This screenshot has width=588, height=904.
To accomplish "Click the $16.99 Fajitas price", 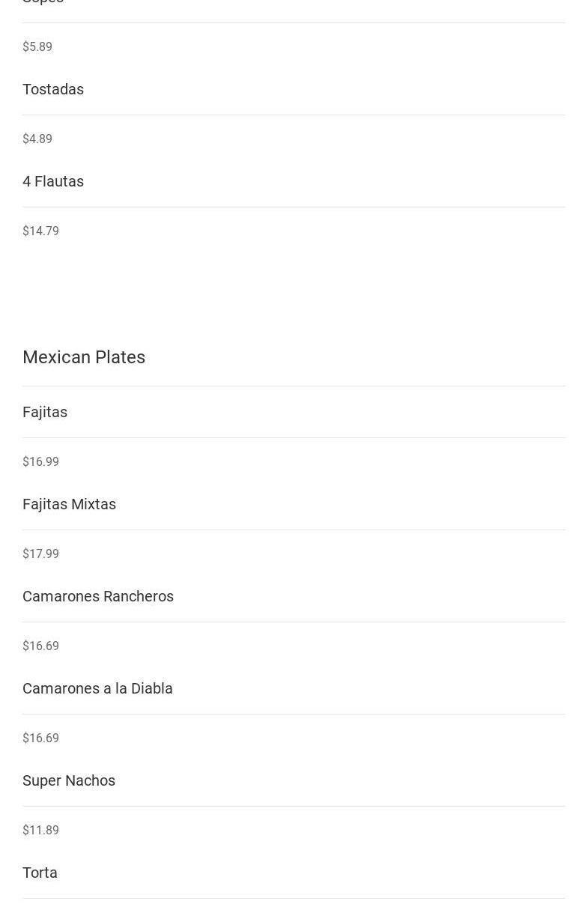I will (40, 462).
